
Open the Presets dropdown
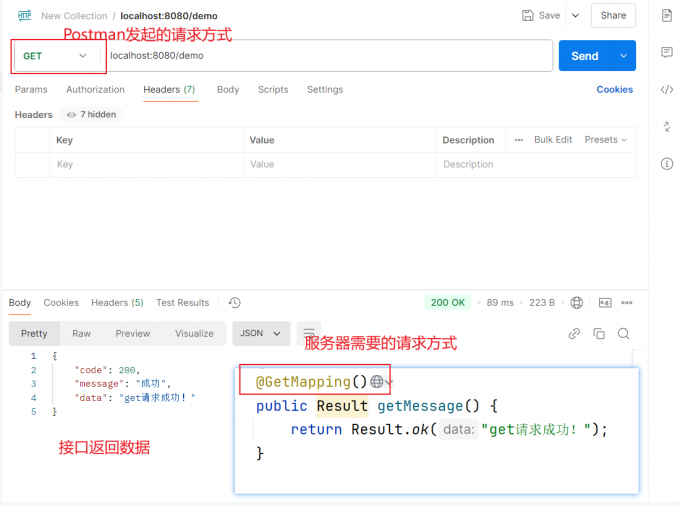[x=605, y=140]
